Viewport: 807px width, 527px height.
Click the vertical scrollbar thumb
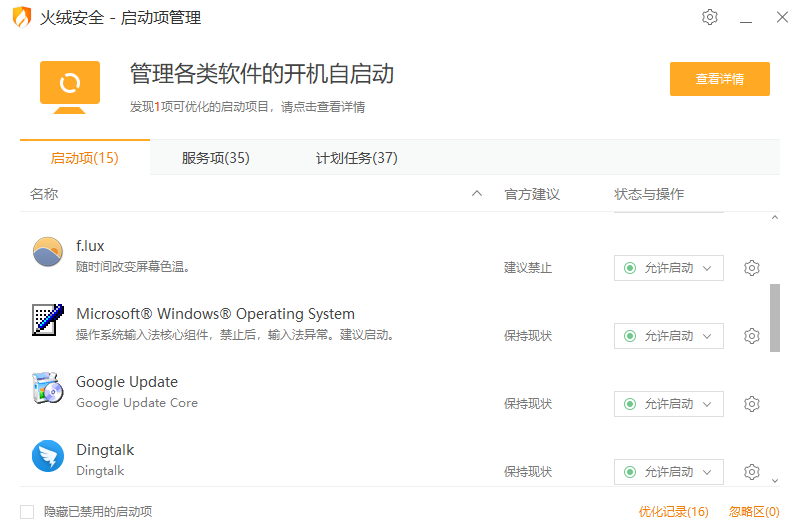tap(775, 318)
